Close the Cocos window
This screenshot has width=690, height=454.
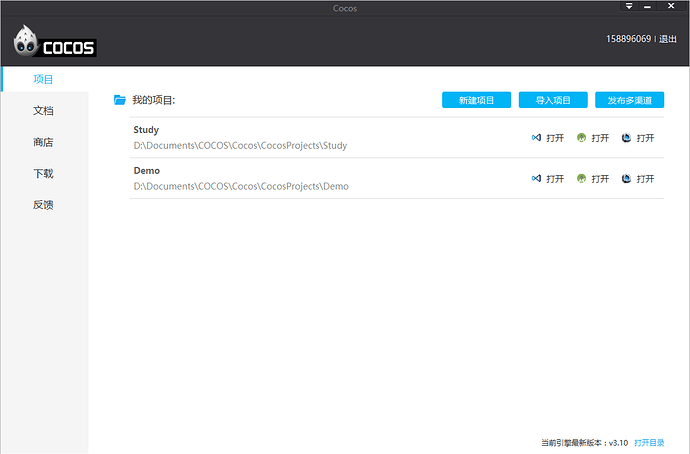(671, 6)
